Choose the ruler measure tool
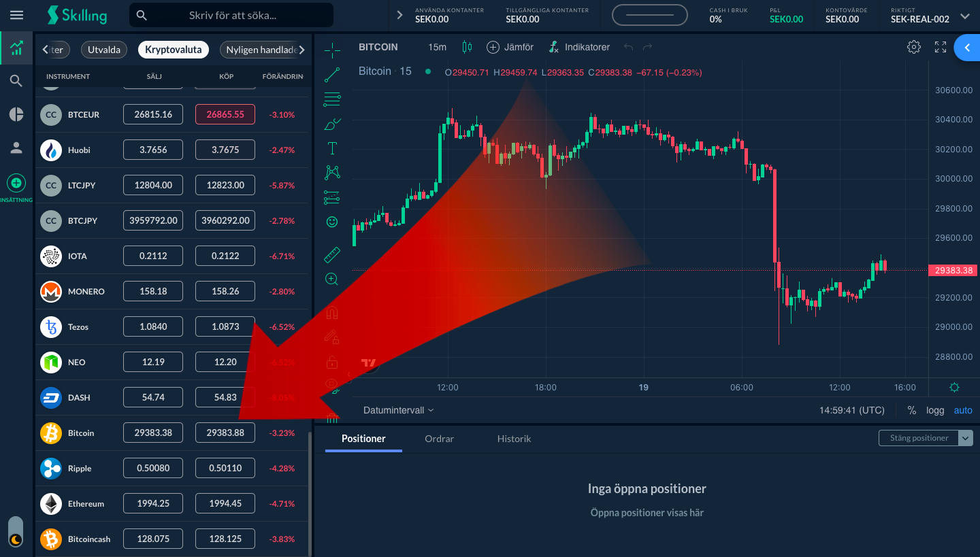 [332, 255]
